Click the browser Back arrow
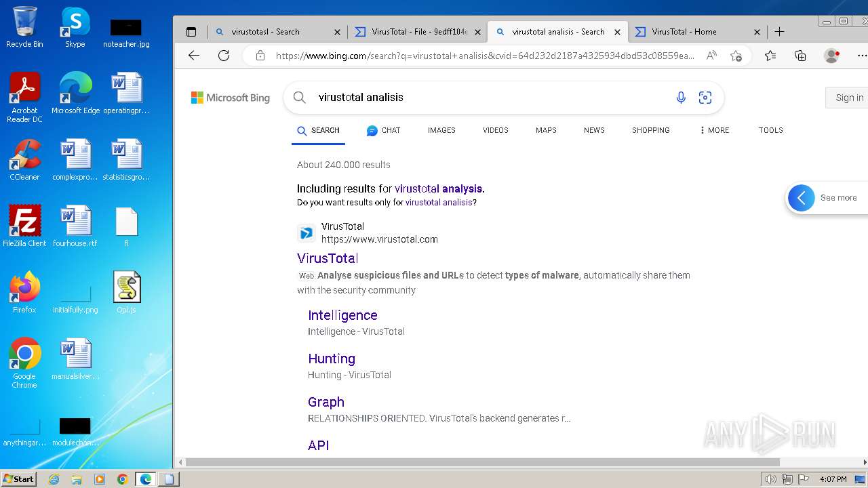Image resolution: width=868 pixels, height=488 pixels. pyautogui.click(x=194, y=56)
